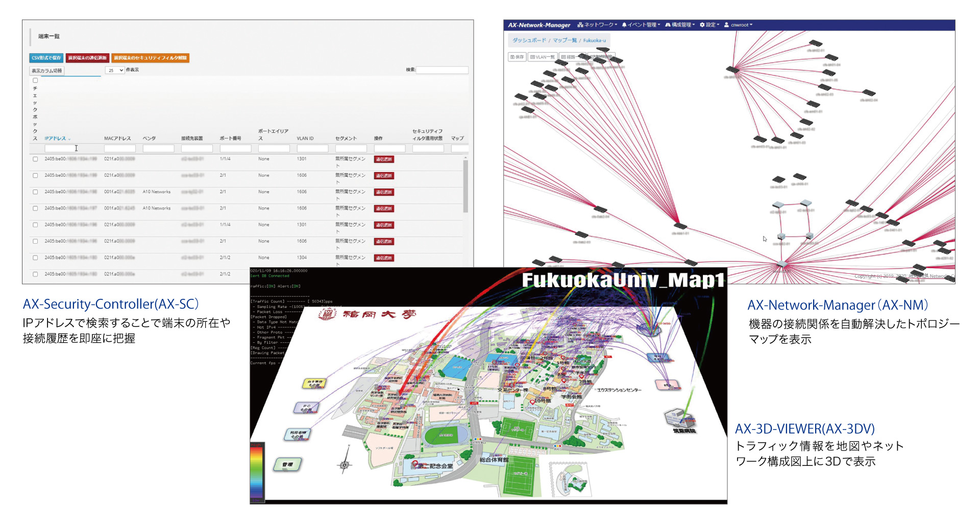This screenshot has width=980, height=519.
Task: Click the FukuokaUniv_Map1 title in 3D viewer
Action: (623, 280)
